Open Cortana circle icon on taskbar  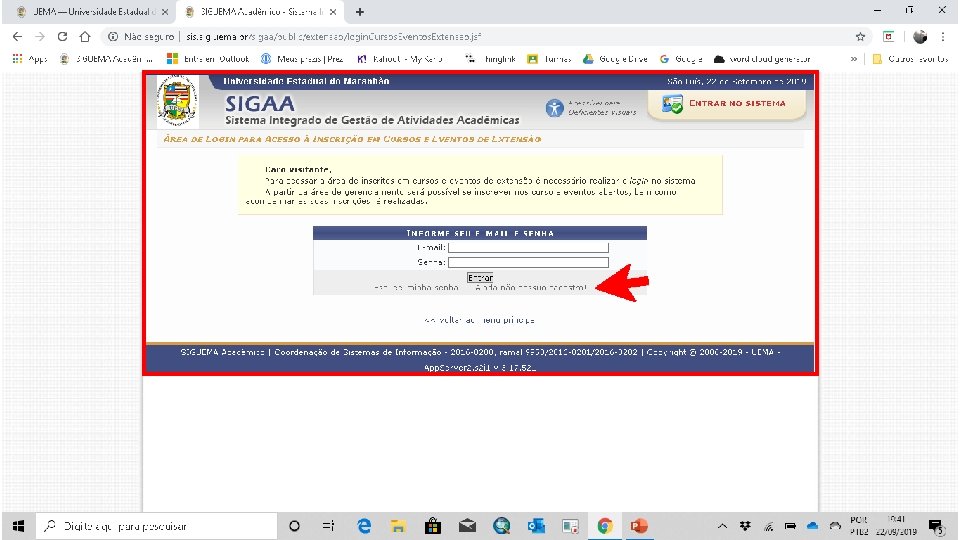[x=294, y=526]
